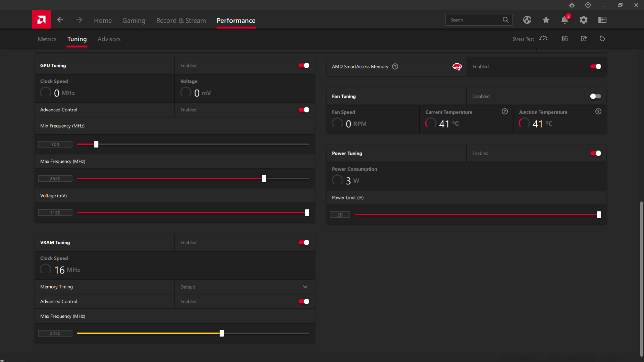Viewport: 644px width, 362px height.
Task: Click the Max Frequency value box 2650
Action: click(55, 178)
